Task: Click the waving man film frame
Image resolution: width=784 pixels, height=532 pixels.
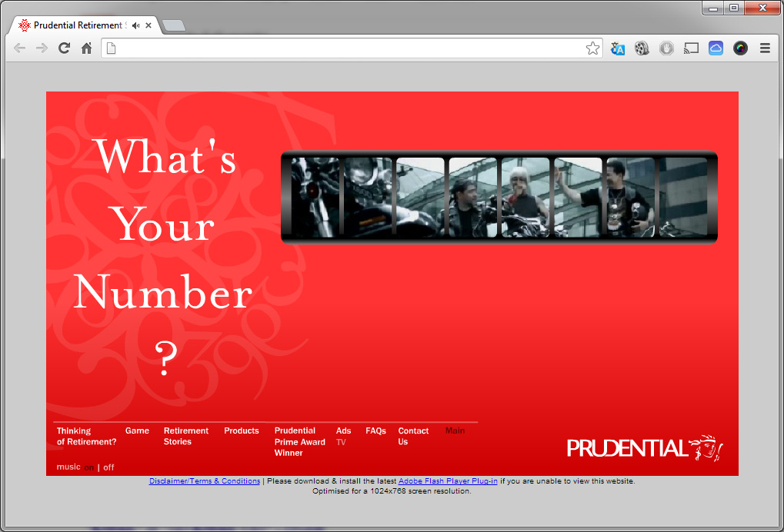Action: pos(578,198)
